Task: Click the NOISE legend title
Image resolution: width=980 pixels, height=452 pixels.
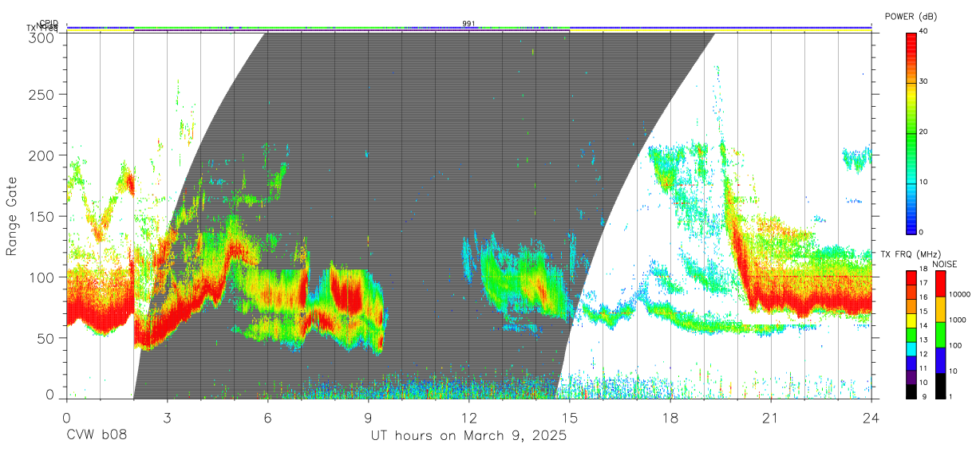Action: [x=944, y=265]
